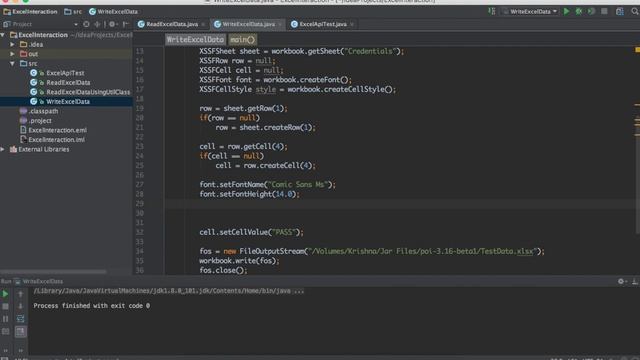Click the "Process finished with exit code 0" text
The image size is (640, 360).
click(91, 306)
